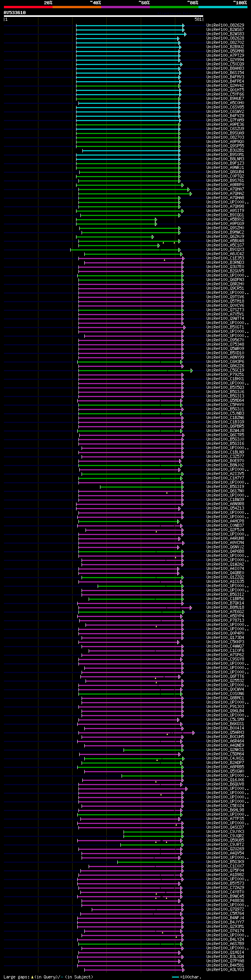Select the UniRef100_B3U2B1 label

coord(225,151)
